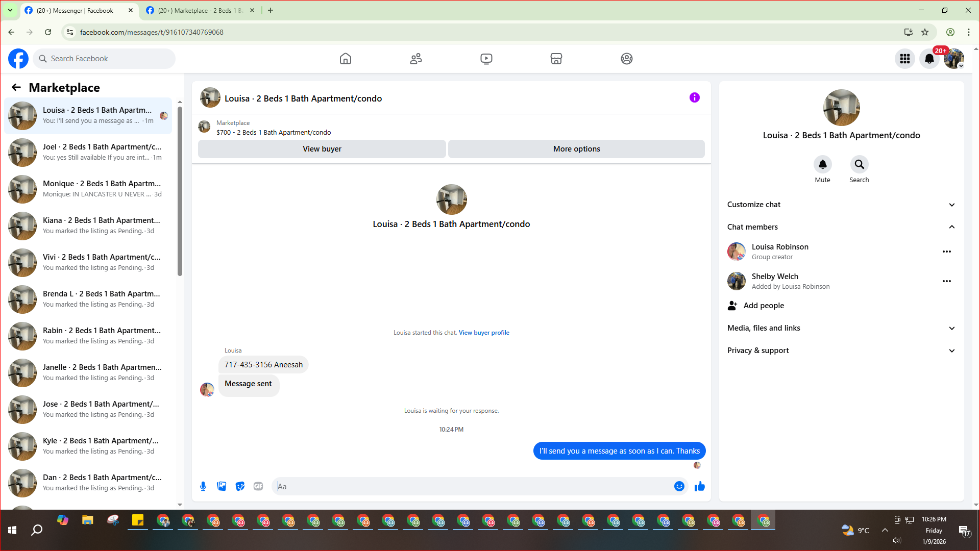Mute this conversation with the bell
The height and width of the screenshot is (551, 980).
822,165
